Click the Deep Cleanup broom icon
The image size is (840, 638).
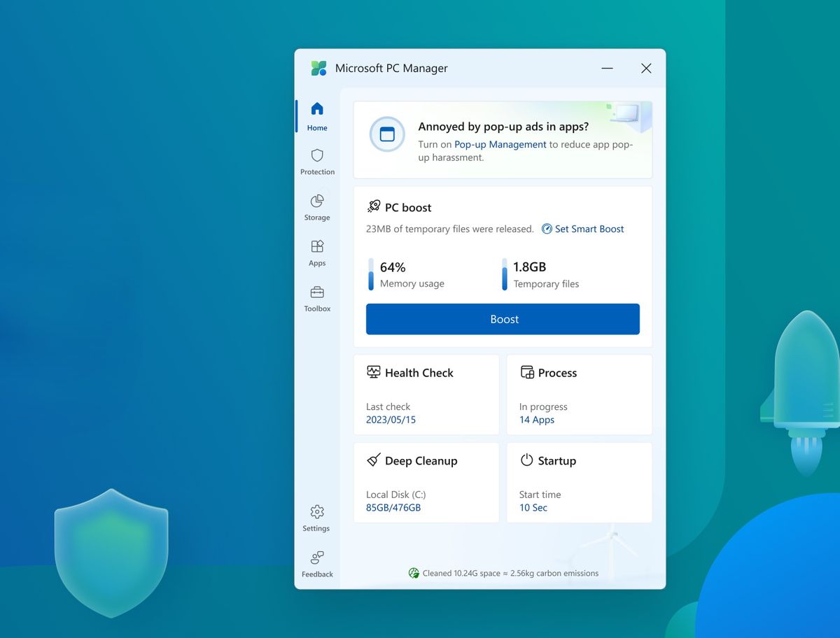coord(374,460)
